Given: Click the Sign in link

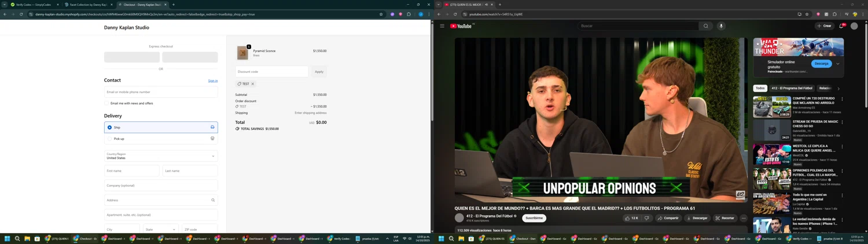Looking at the screenshot, I should 213,81.
